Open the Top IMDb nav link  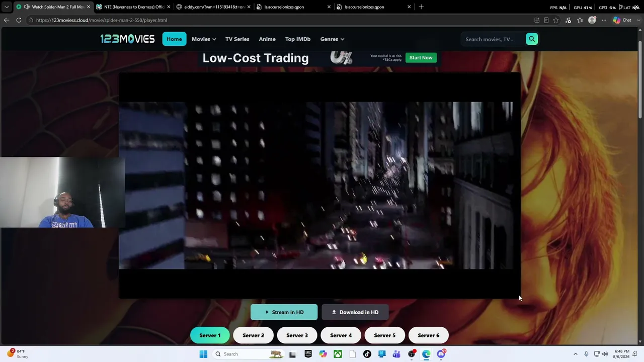[x=298, y=39]
